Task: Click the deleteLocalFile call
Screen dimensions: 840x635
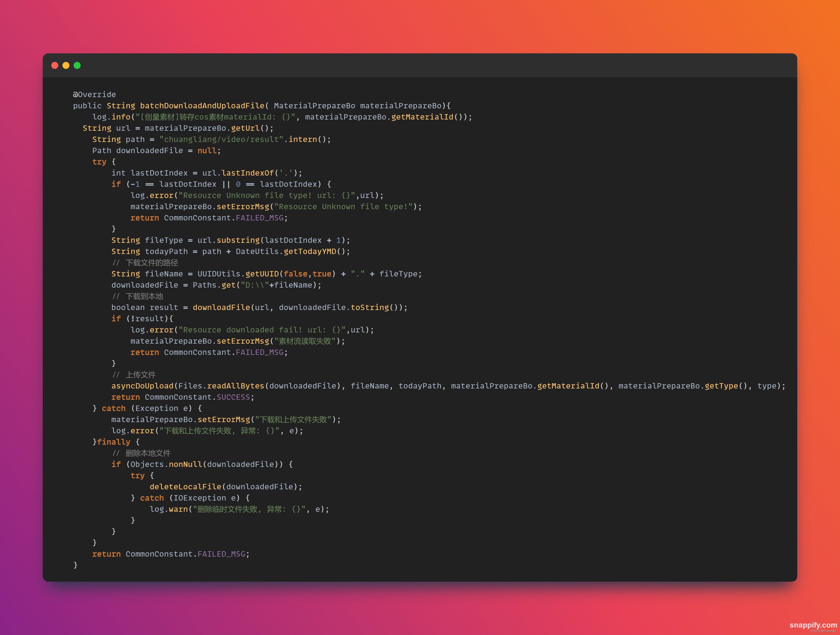Action: click(x=185, y=487)
